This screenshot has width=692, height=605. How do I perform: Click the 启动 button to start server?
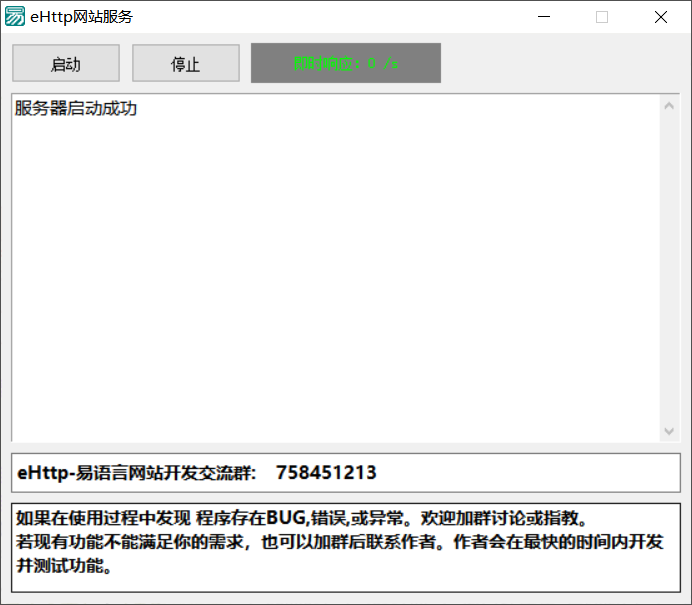coord(66,63)
